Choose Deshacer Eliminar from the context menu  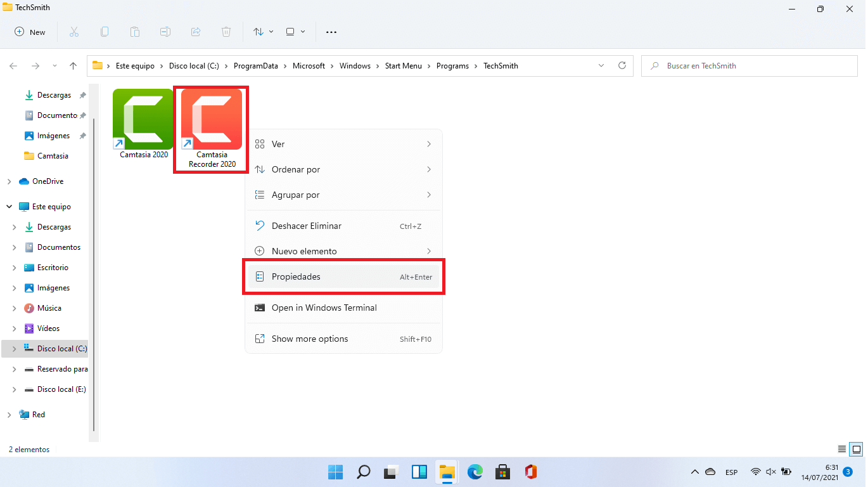pyautogui.click(x=343, y=226)
